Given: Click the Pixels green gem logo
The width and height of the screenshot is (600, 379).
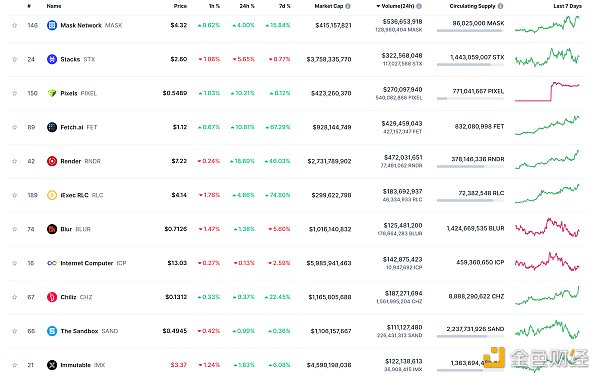Looking at the screenshot, I should coord(52,93).
